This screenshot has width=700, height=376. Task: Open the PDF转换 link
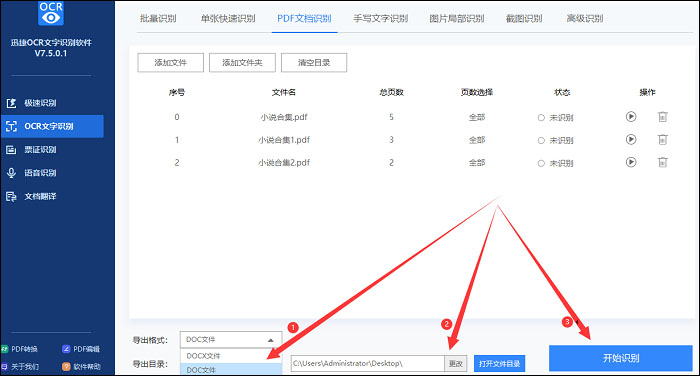point(20,349)
